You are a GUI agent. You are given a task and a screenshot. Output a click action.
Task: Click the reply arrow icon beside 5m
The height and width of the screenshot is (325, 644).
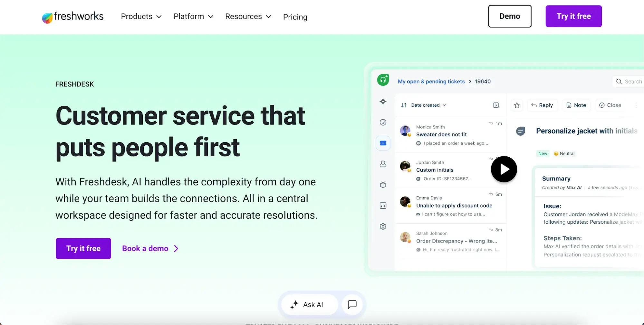(x=491, y=194)
